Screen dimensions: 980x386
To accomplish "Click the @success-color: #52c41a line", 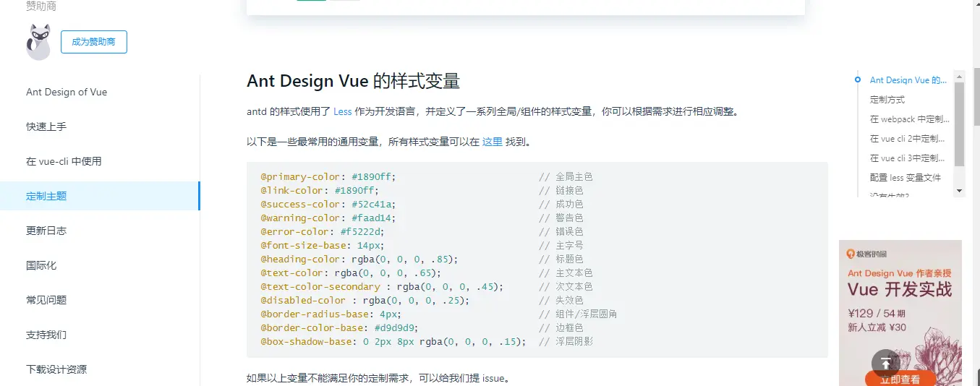I will [x=328, y=205].
